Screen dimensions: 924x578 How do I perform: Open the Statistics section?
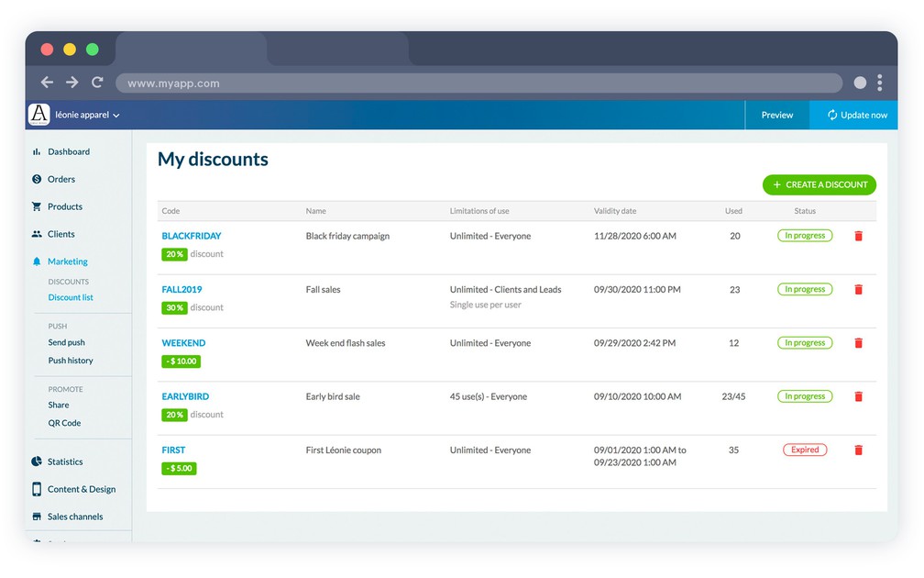point(65,461)
